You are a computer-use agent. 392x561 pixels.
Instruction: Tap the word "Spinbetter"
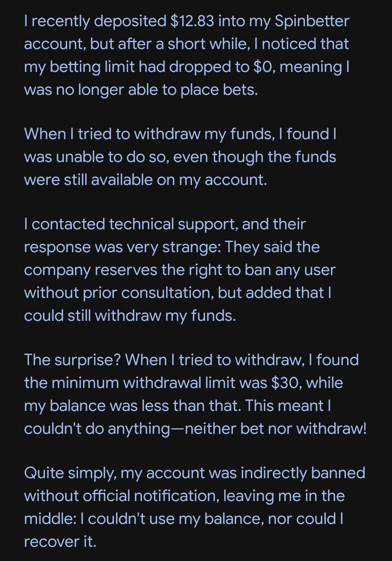(312, 21)
